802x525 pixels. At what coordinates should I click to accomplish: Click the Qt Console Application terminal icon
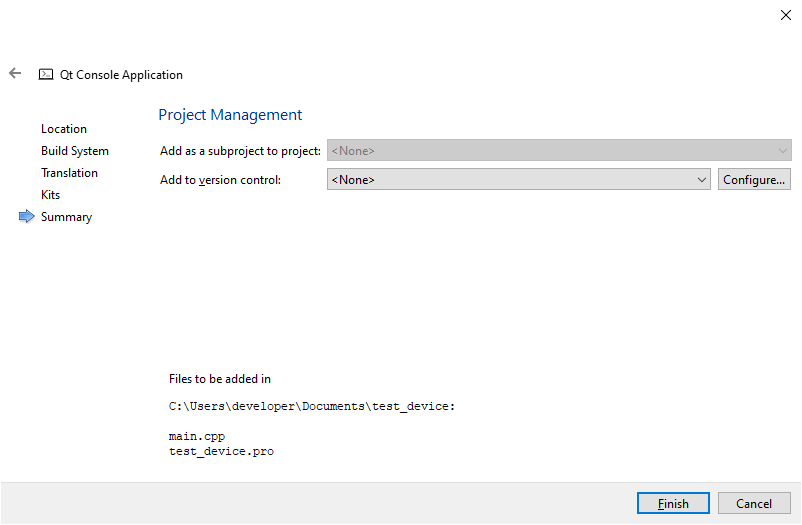[46, 75]
